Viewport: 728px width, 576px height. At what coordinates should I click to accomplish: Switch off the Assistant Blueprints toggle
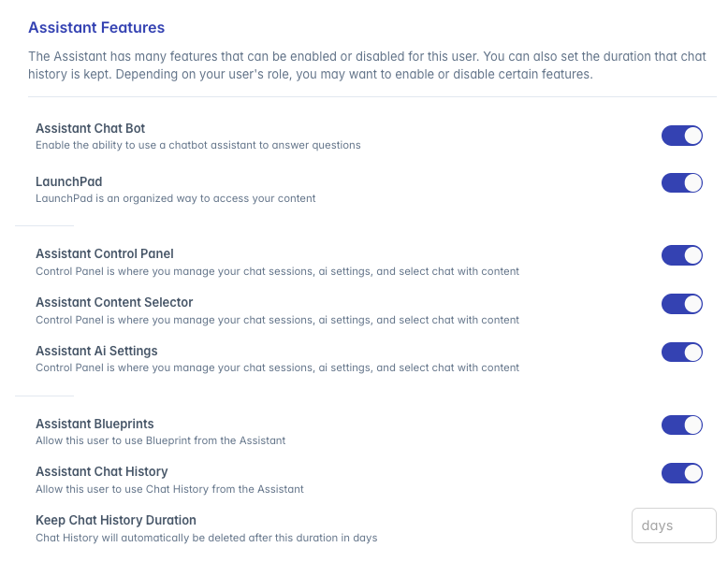pyautogui.click(x=681, y=425)
